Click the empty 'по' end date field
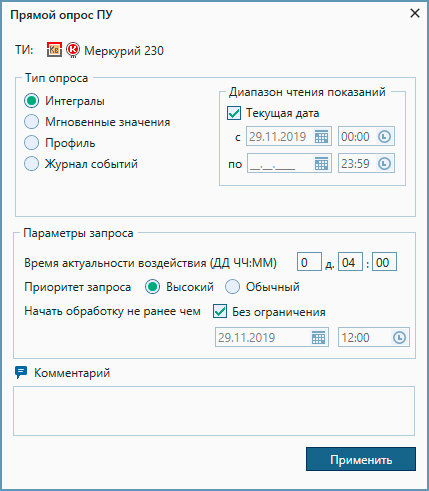The width and height of the screenshot is (429, 491). tap(289, 163)
